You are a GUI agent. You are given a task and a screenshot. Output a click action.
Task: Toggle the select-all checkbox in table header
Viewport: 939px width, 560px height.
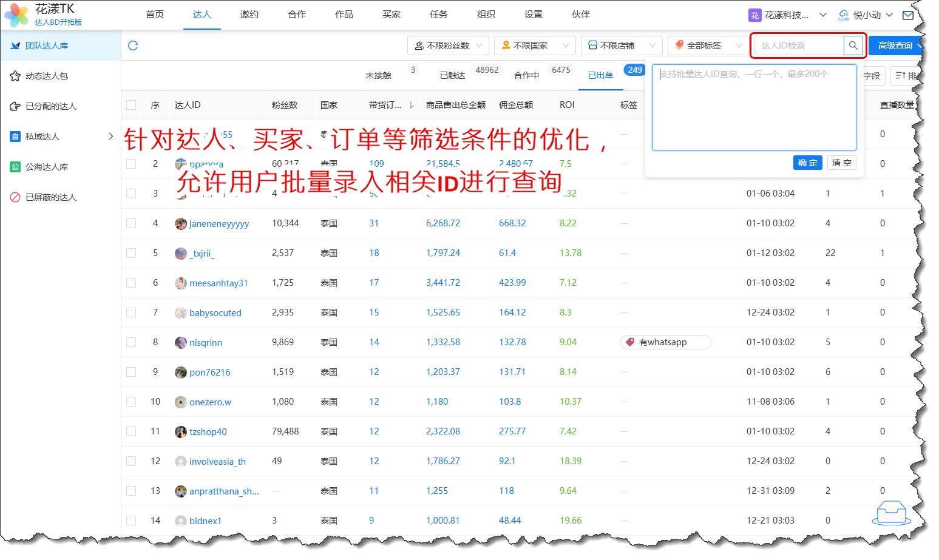[x=131, y=105]
